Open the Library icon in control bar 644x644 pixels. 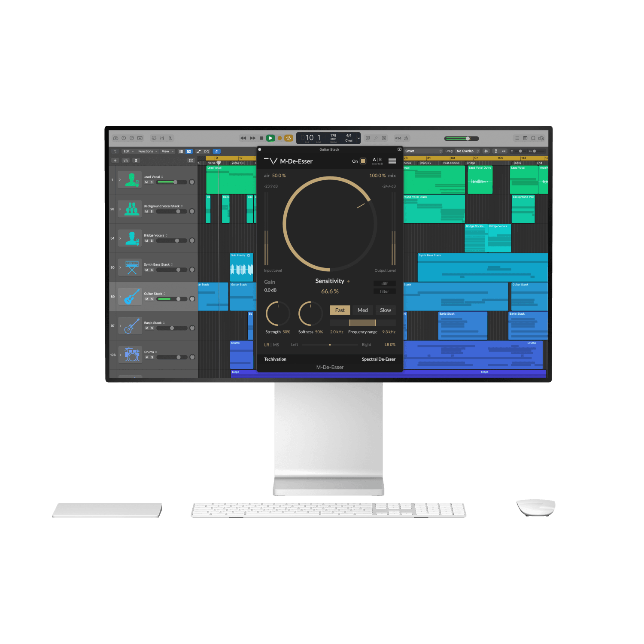point(115,138)
